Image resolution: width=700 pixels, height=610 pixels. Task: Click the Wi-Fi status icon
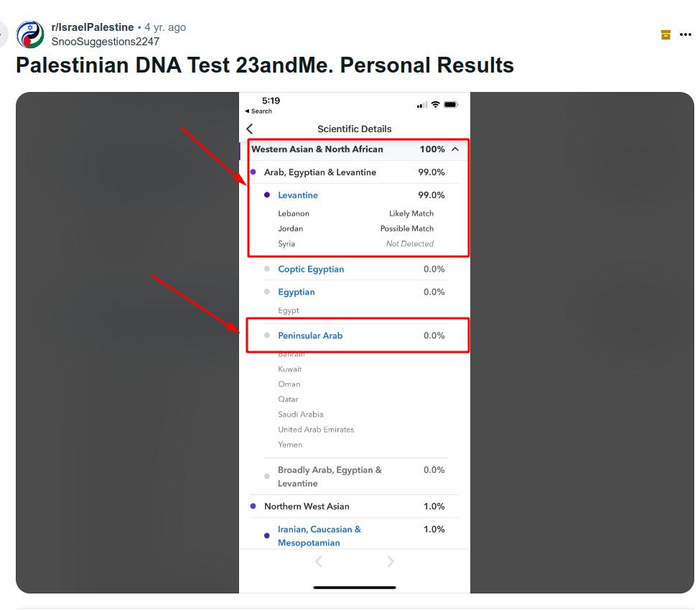click(x=435, y=105)
